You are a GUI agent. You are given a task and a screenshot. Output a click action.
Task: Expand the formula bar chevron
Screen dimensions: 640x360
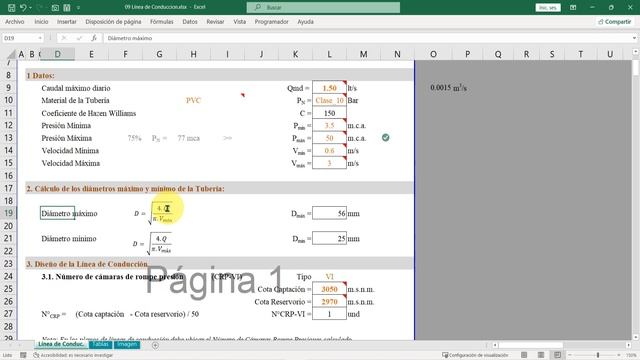click(634, 38)
